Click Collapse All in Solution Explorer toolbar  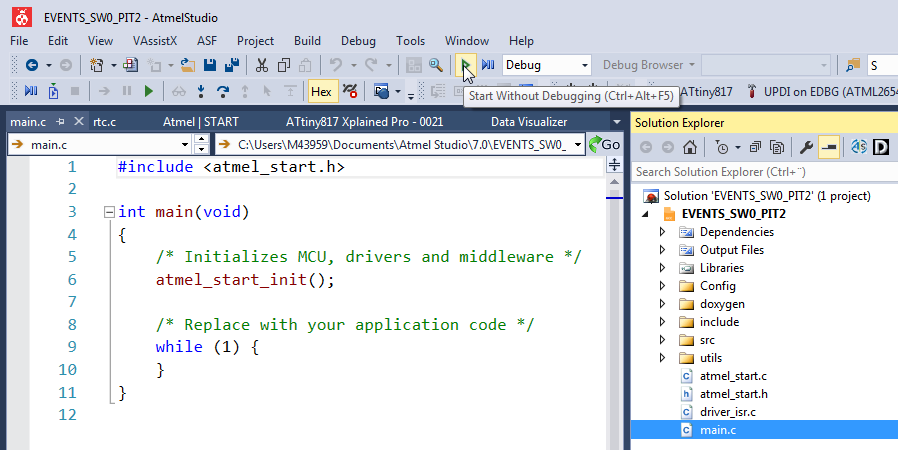click(755, 148)
